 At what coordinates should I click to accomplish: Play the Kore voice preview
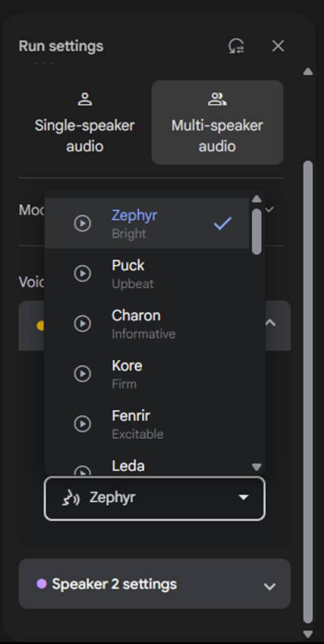click(83, 374)
